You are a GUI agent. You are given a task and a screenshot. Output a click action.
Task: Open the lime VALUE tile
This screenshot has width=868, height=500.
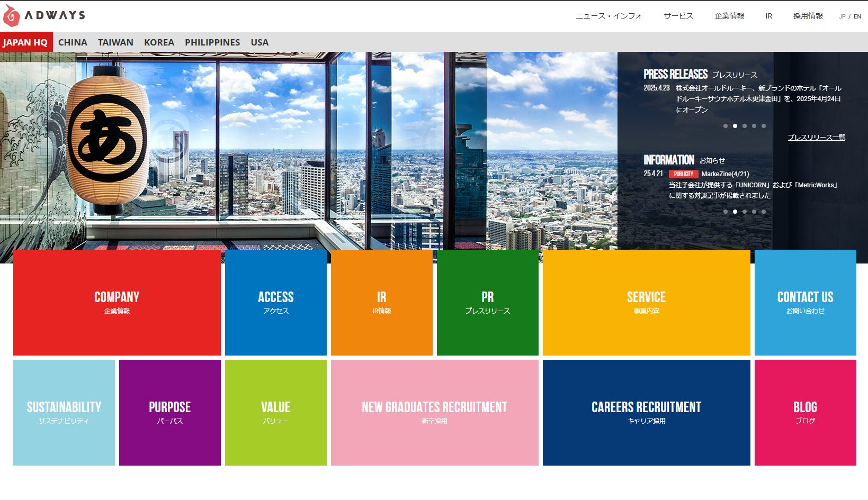click(x=276, y=413)
